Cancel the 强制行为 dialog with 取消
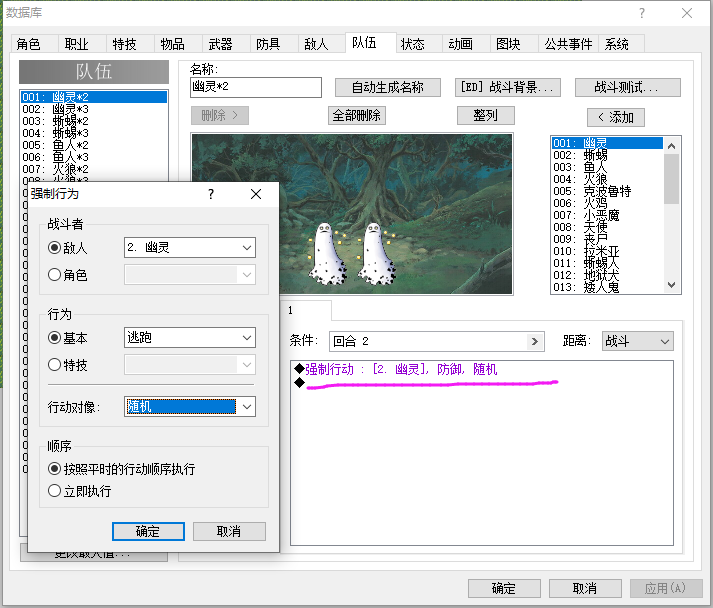This screenshot has height=608, width=713. tap(229, 531)
